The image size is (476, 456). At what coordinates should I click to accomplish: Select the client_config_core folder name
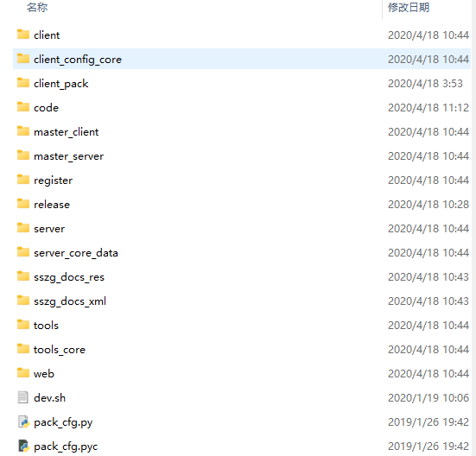[78, 60]
